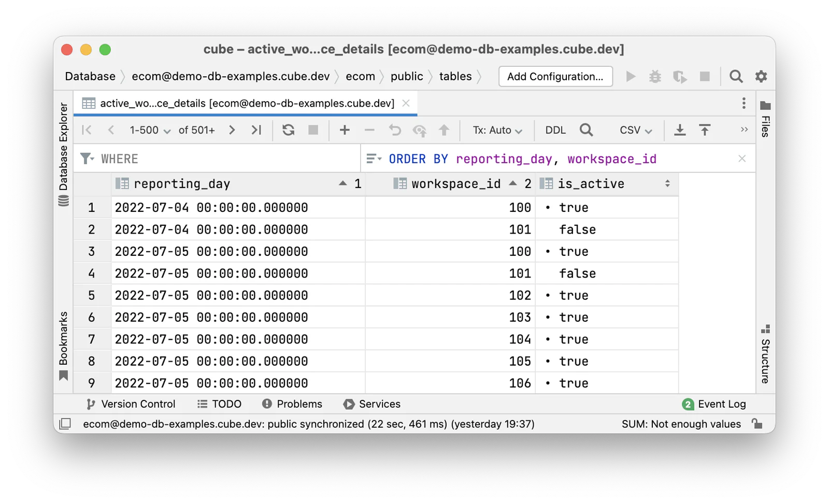Open Database Explorer tool window
829x504 pixels.
point(63,154)
